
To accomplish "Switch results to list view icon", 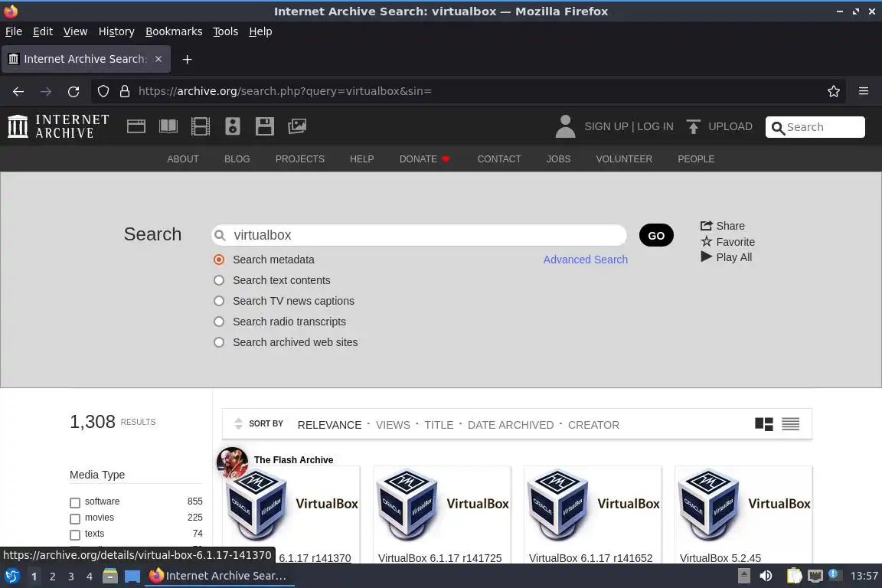I will 790,423.
